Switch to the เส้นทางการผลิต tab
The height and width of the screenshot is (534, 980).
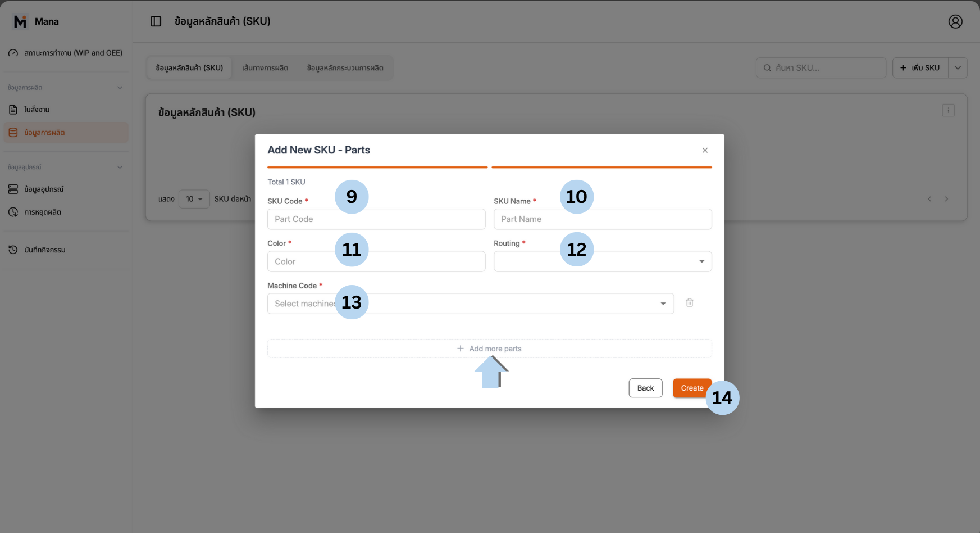click(265, 67)
